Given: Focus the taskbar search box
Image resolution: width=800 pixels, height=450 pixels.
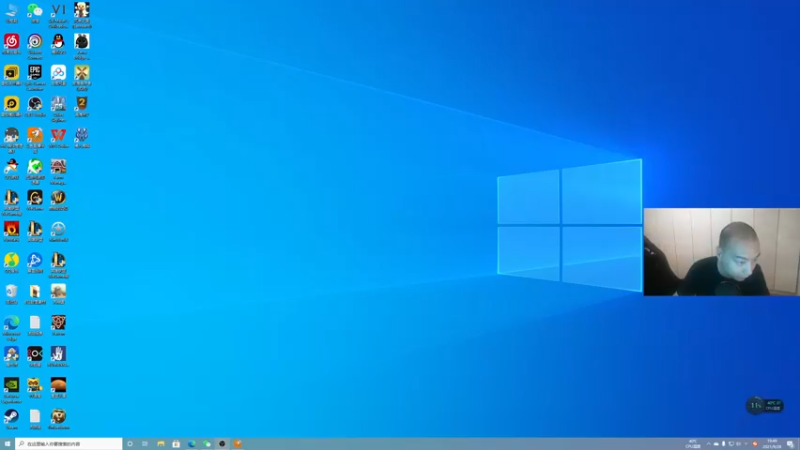Looking at the screenshot, I should coord(69,444).
